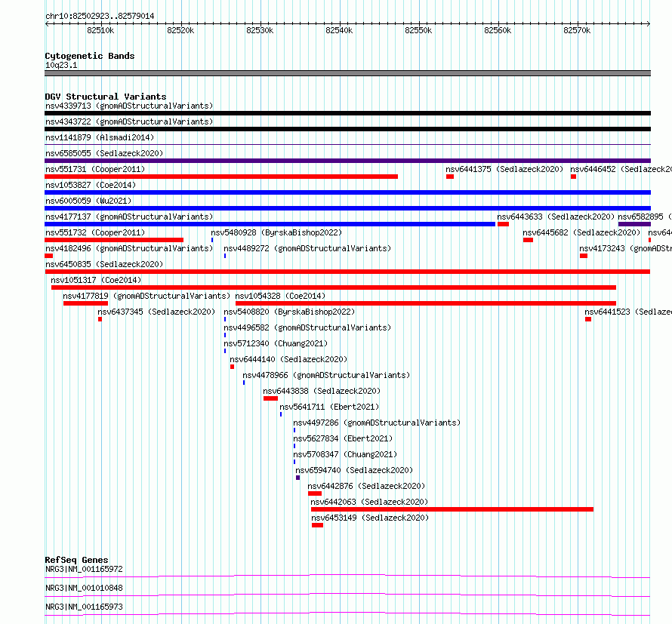Open the nsv551732 (Cooper2011) label

pyautogui.click(x=95, y=232)
